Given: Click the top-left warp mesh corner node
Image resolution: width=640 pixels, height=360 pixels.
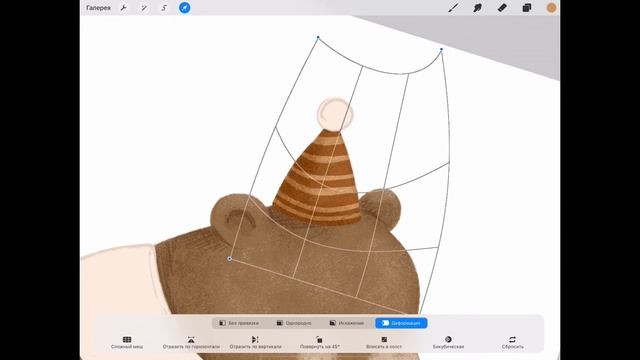Looking at the screenshot, I should pyautogui.click(x=318, y=38).
